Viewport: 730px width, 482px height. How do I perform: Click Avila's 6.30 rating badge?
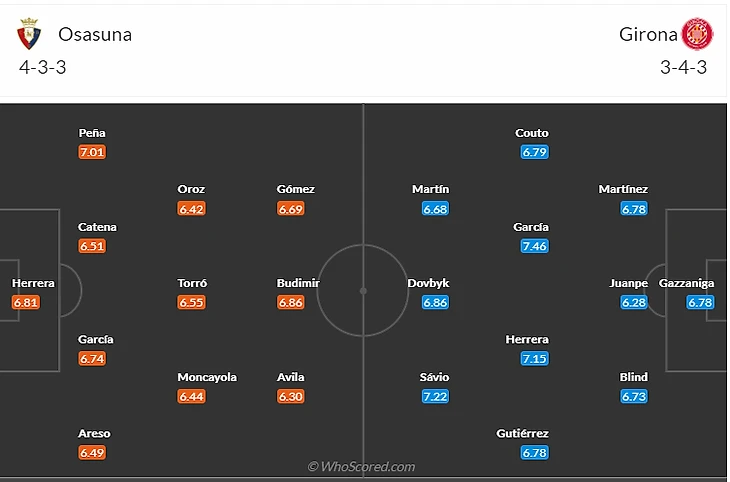(290, 397)
